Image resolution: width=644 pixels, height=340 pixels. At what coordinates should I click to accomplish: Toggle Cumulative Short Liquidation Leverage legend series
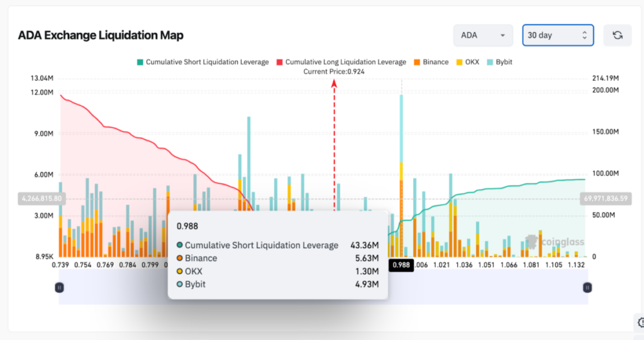(203, 62)
